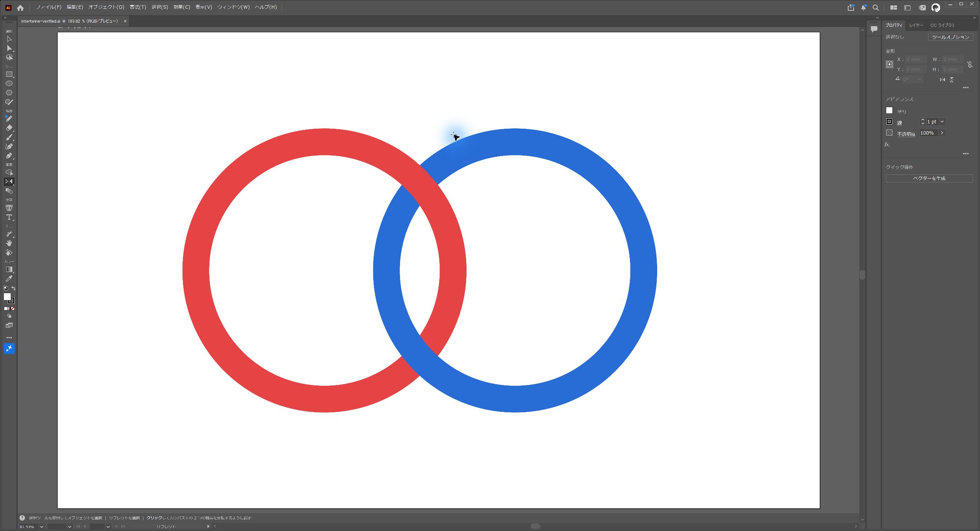
Task: Select the Pencil tool
Action: 9,119
